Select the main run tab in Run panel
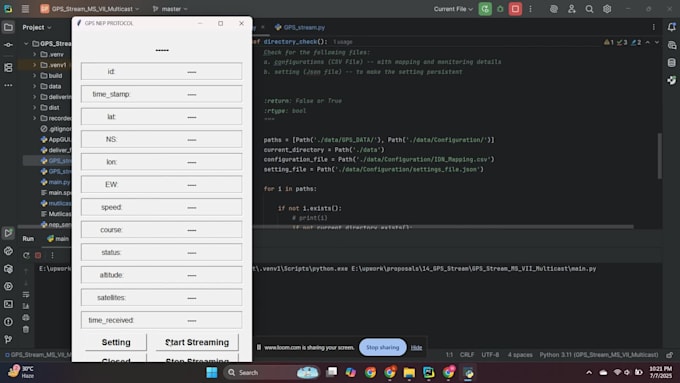 point(58,239)
